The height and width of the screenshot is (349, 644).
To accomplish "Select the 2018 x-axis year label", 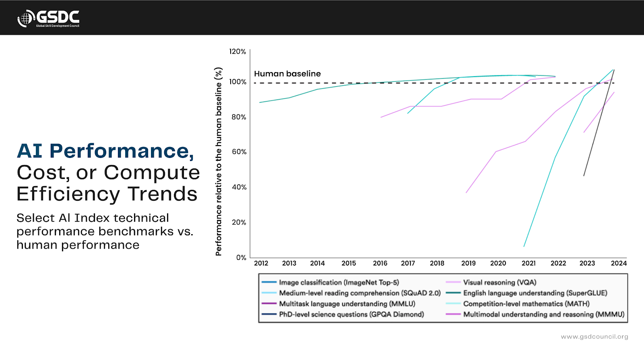I will click(x=437, y=263).
